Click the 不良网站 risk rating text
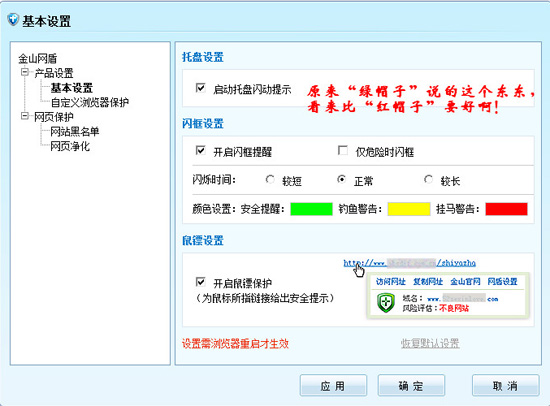550x406 pixels. (x=454, y=308)
